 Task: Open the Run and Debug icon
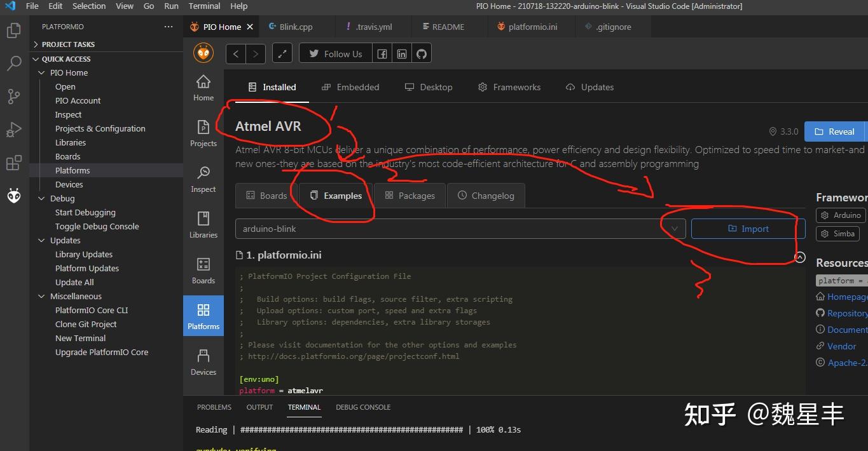pos(14,129)
